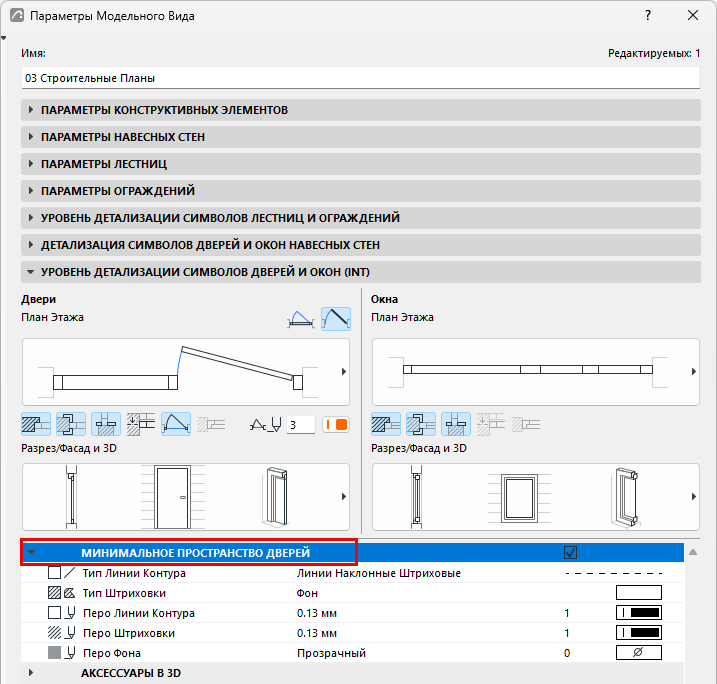Select 0.13 мм value in Перо Линии Контура

[316, 613]
